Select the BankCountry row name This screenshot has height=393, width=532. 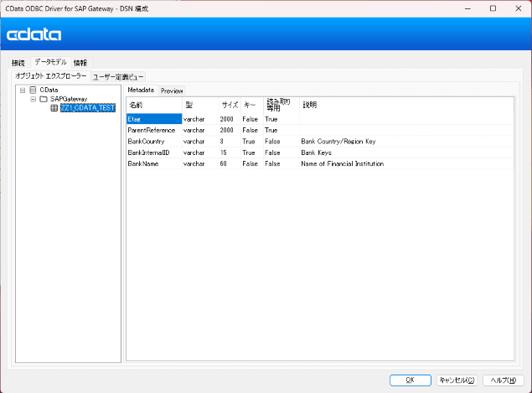154,142
